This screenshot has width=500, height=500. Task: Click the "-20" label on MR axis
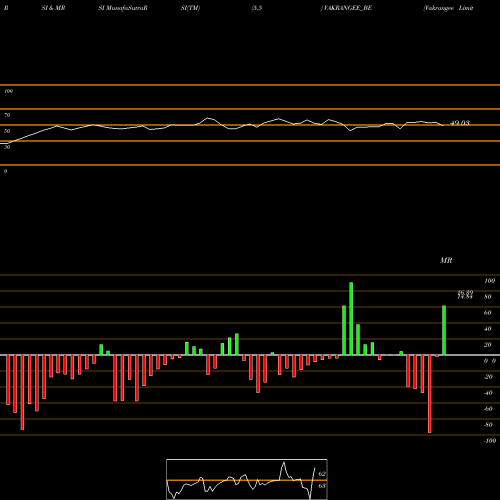[488, 377]
